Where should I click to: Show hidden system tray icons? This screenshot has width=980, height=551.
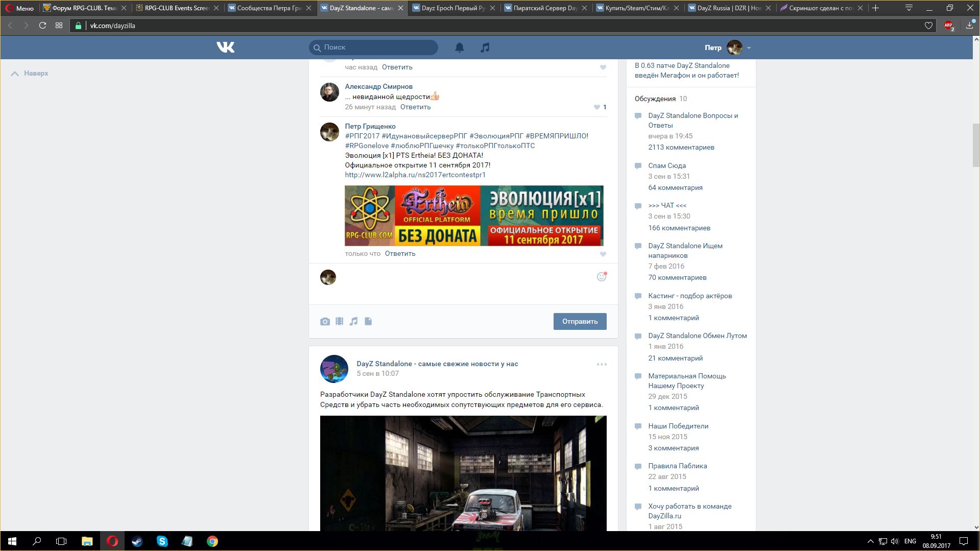pos(870,541)
